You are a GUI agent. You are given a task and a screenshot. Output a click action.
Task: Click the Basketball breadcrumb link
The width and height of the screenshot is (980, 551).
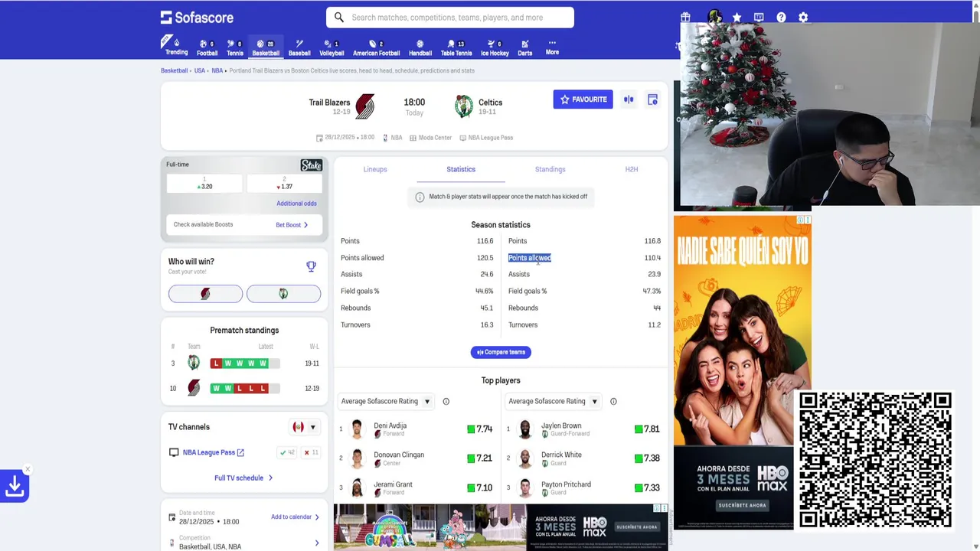(174, 70)
